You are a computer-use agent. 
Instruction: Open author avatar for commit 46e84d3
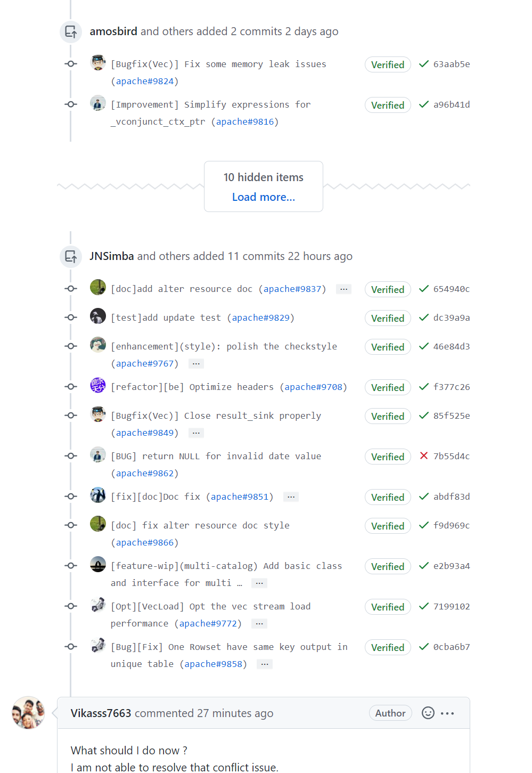(98, 345)
